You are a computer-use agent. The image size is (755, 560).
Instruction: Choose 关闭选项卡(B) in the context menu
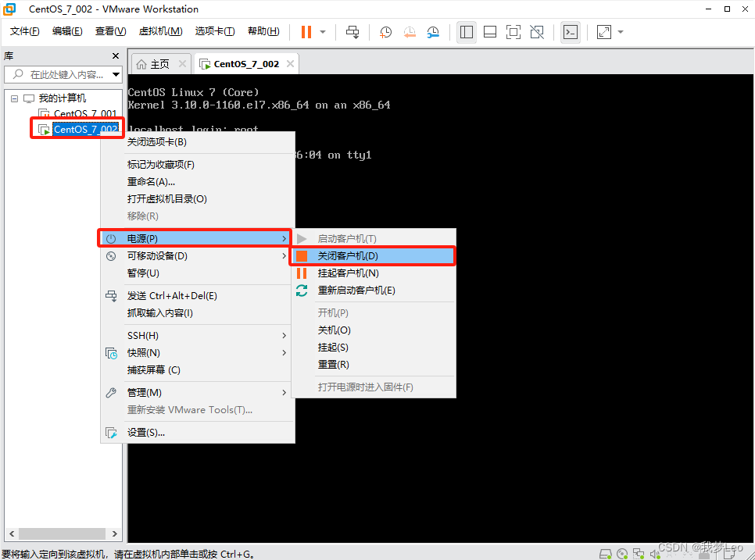pyautogui.click(x=198, y=142)
